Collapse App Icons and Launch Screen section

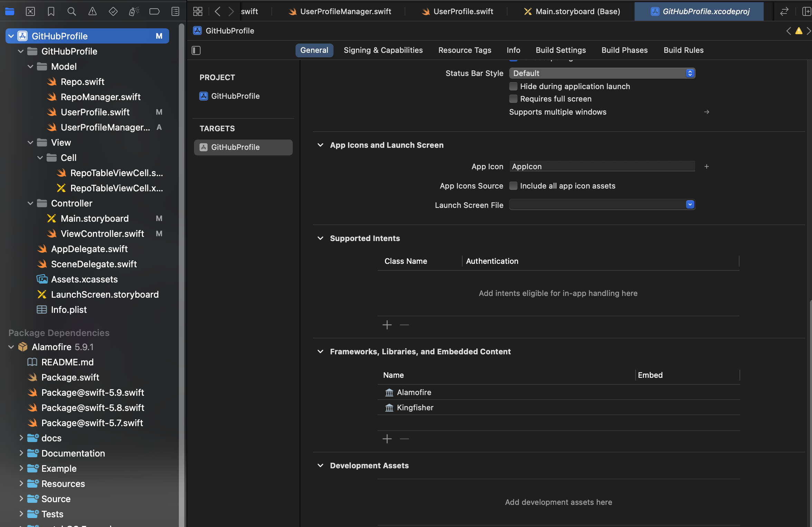click(x=320, y=145)
